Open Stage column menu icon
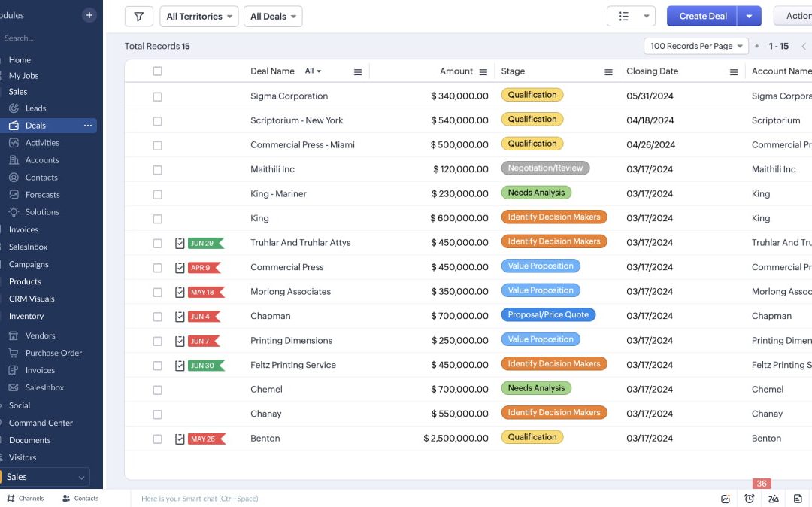This screenshot has width=812, height=507. click(x=608, y=72)
